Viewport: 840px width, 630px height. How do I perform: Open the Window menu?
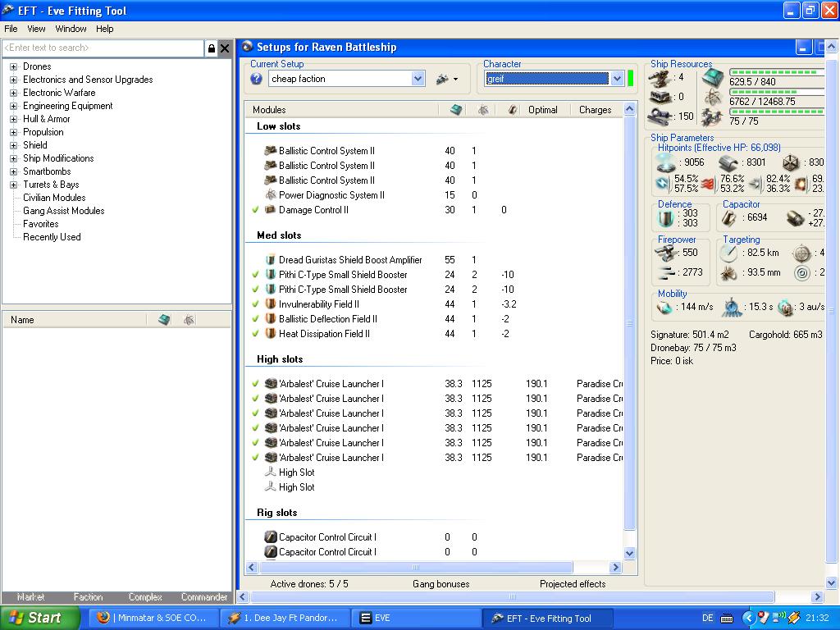pos(71,29)
